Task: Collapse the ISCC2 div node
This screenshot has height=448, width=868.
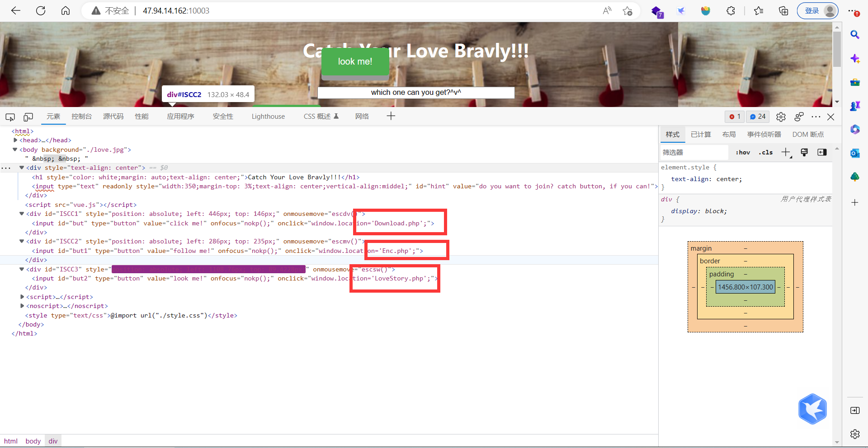Action: [x=21, y=241]
